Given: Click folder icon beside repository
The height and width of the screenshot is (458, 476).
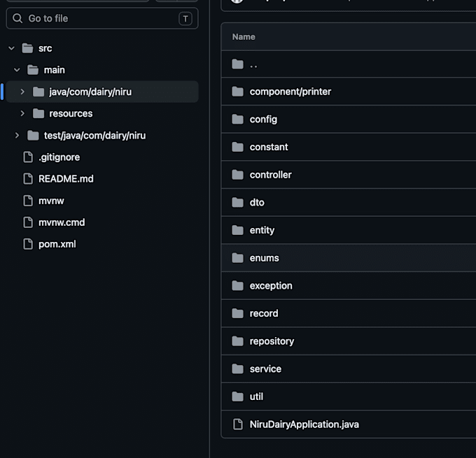Looking at the screenshot, I should 238,341.
